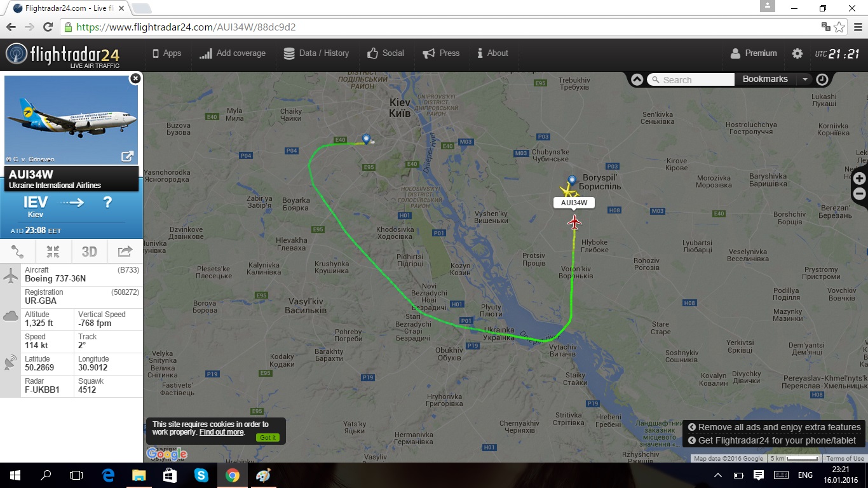Collapse the search bar with up chevron
868x488 pixels.
click(x=637, y=79)
